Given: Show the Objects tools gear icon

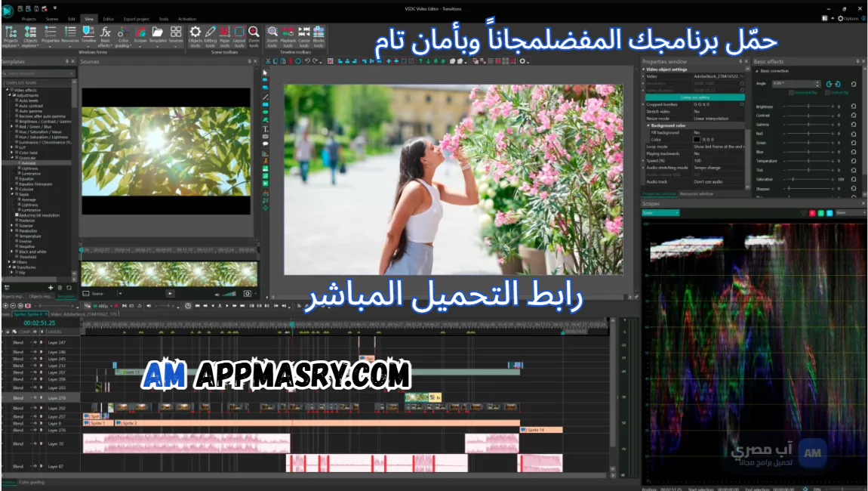Looking at the screenshot, I should coord(195,36).
